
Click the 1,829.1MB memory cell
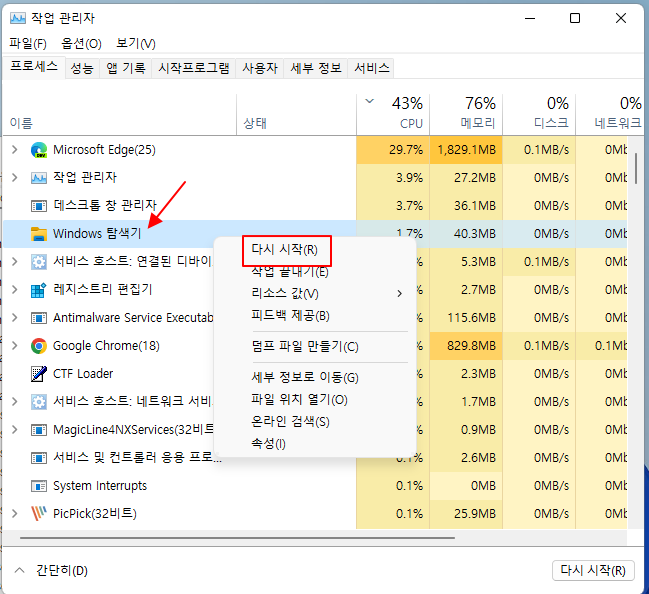point(466,150)
